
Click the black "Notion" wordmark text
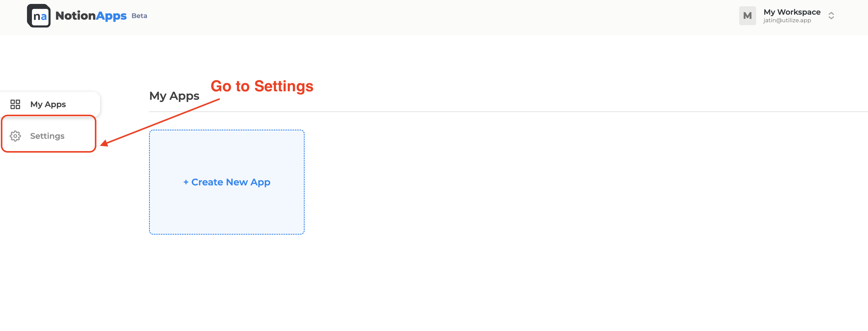(x=75, y=15)
